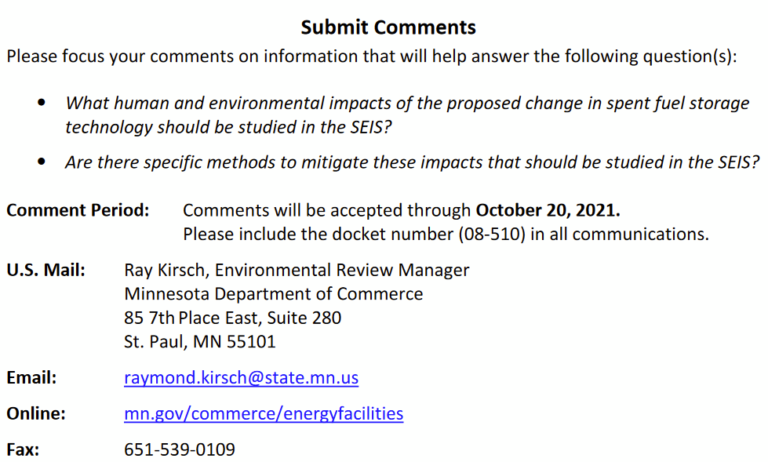
Task: Click the second bullet about methods to mitigate impacts
Action: coord(412,162)
